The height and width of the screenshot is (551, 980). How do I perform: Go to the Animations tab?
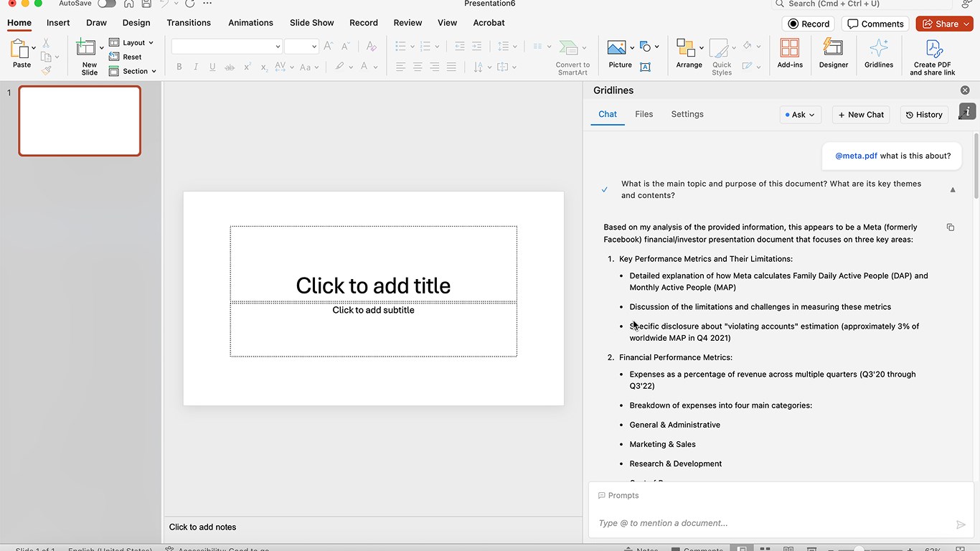[x=250, y=23]
